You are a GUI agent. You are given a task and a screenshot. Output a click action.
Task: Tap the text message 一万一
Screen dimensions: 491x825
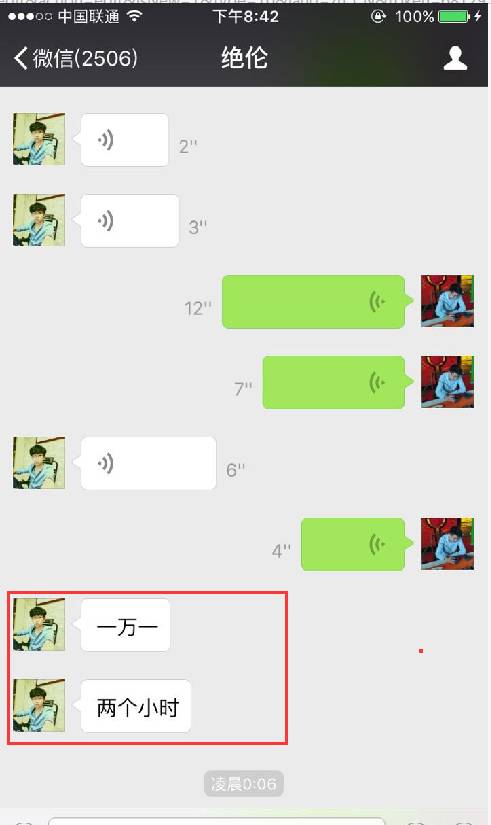(x=125, y=625)
